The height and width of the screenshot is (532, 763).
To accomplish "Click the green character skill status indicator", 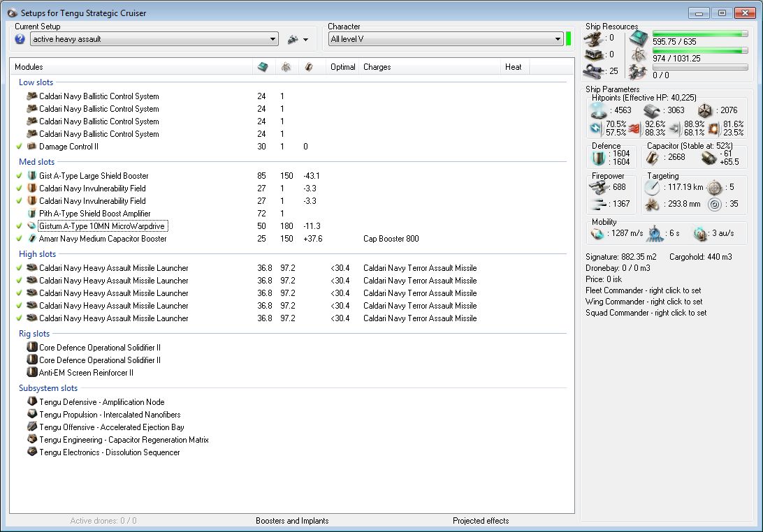I will coord(568,39).
